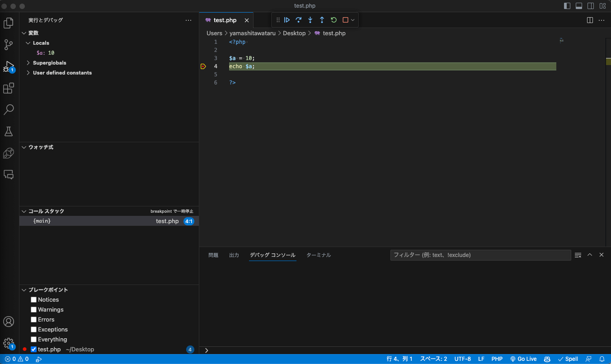The image size is (611, 364).
Task: Step out of the current function
Action: [322, 20]
